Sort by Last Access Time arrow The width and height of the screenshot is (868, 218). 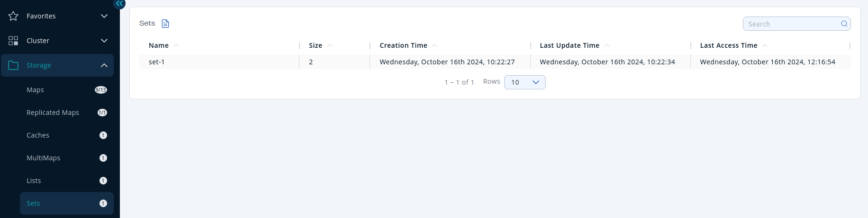pyautogui.click(x=765, y=45)
